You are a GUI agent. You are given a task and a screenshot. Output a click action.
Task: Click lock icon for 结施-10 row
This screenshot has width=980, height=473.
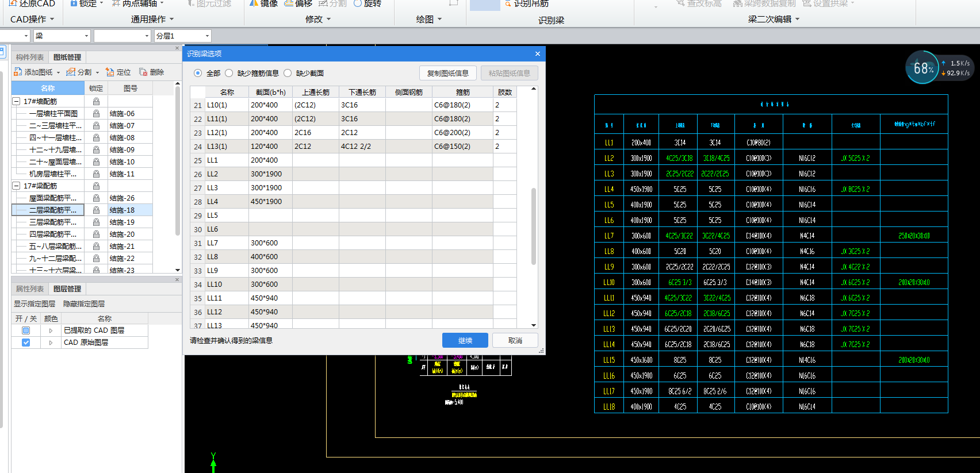click(96, 161)
